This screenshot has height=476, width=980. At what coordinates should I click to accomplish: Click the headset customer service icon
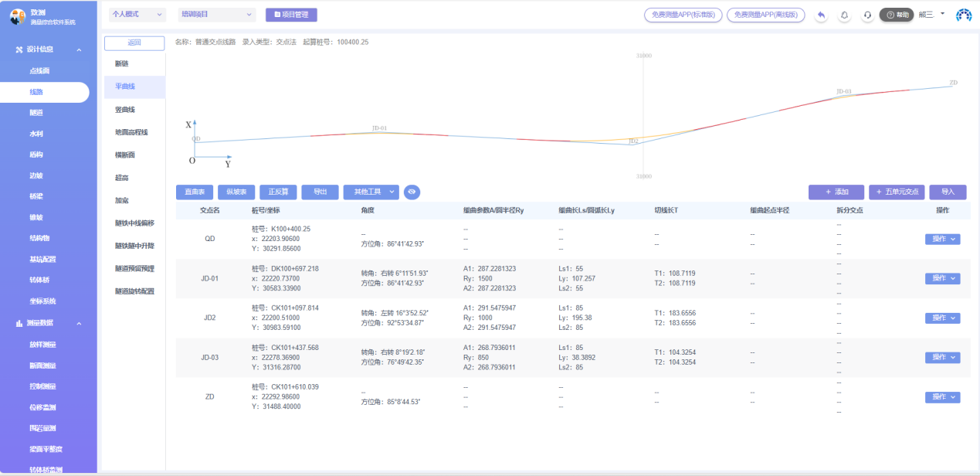click(x=867, y=15)
